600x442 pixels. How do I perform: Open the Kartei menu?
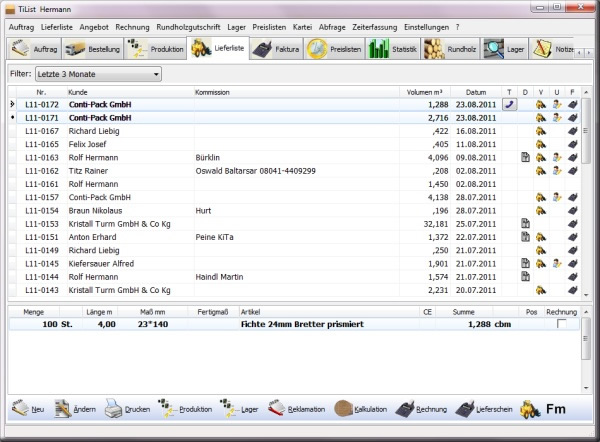[x=302, y=27]
